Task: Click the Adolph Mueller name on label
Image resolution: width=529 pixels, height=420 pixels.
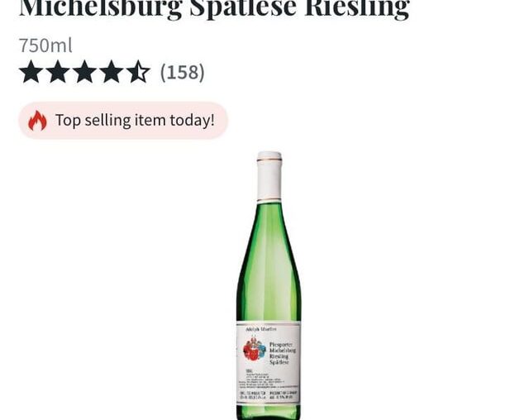Action: 261,329
